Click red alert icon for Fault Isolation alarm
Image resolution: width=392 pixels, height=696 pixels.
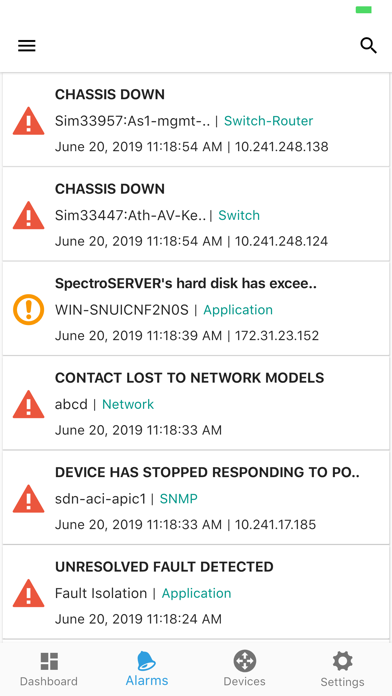click(x=28, y=593)
